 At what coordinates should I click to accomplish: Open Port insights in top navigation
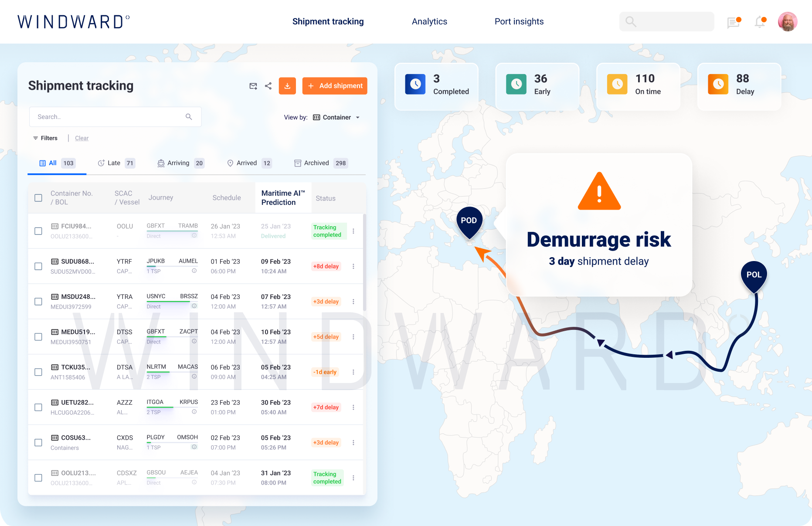[x=519, y=21]
